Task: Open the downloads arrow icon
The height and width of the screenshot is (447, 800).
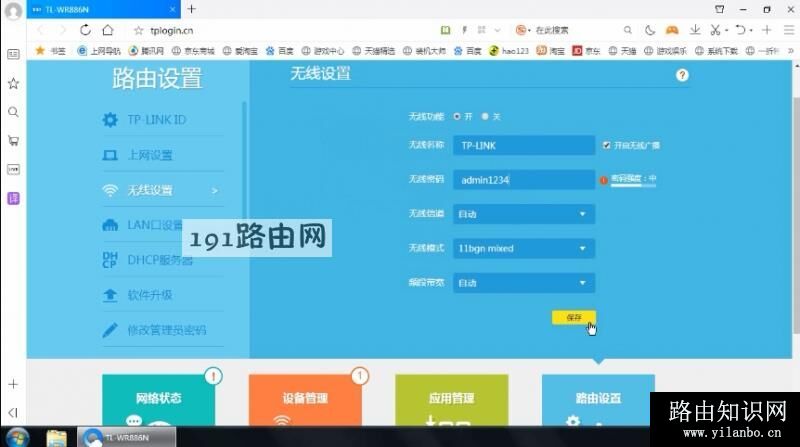Action: 694,30
